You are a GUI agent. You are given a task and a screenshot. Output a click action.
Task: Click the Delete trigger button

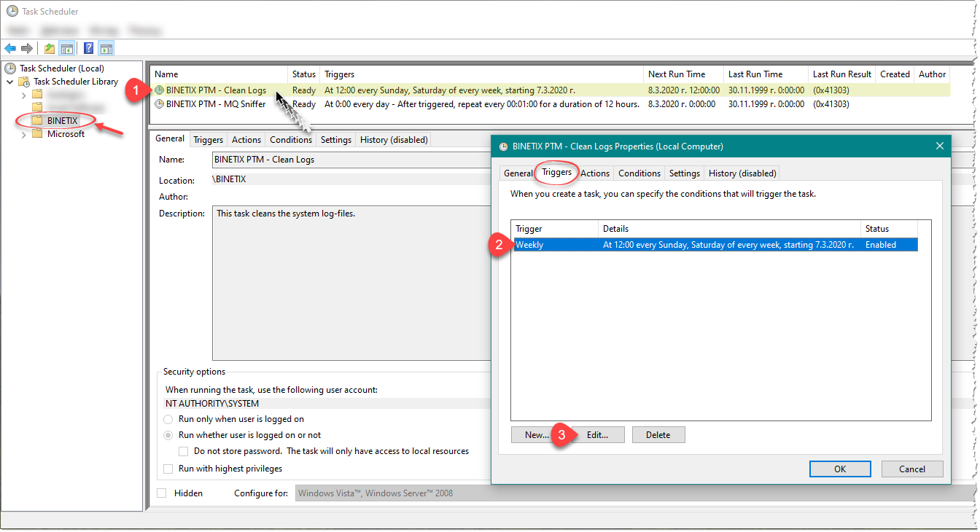[658, 435]
